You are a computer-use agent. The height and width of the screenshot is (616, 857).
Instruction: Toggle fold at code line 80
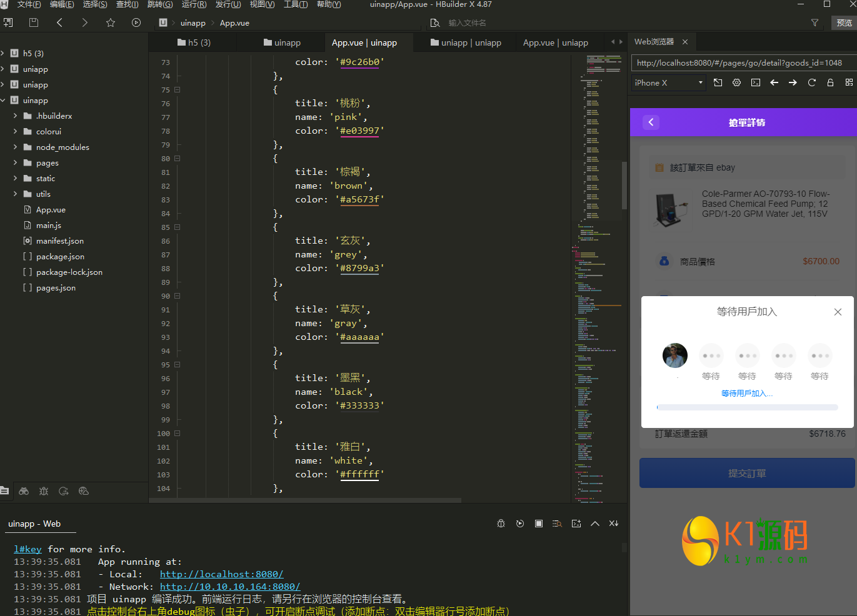pyautogui.click(x=178, y=159)
